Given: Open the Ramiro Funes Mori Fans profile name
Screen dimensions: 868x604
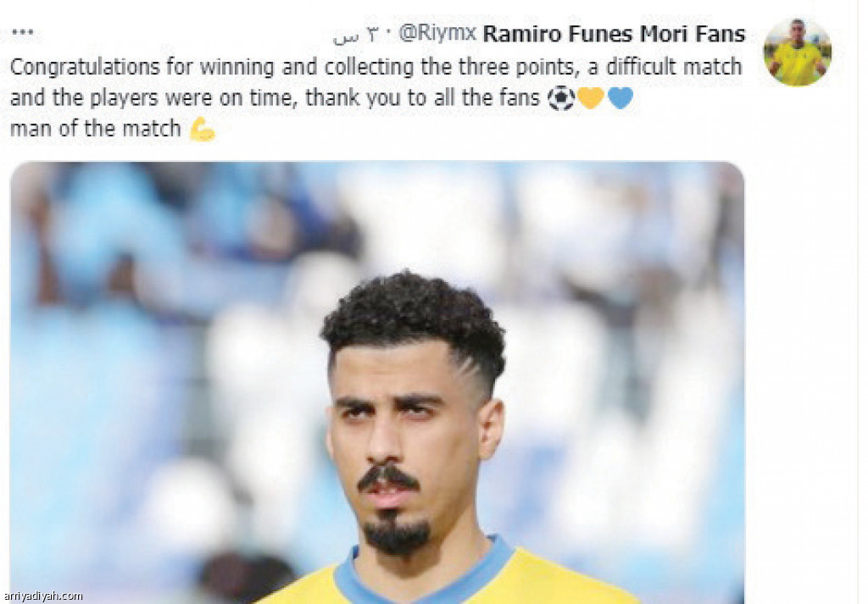Looking at the screenshot, I should point(614,34).
